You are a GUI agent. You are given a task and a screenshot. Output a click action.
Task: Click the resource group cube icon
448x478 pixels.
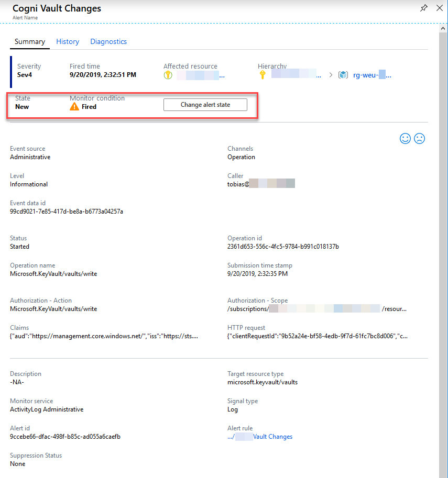coord(343,75)
